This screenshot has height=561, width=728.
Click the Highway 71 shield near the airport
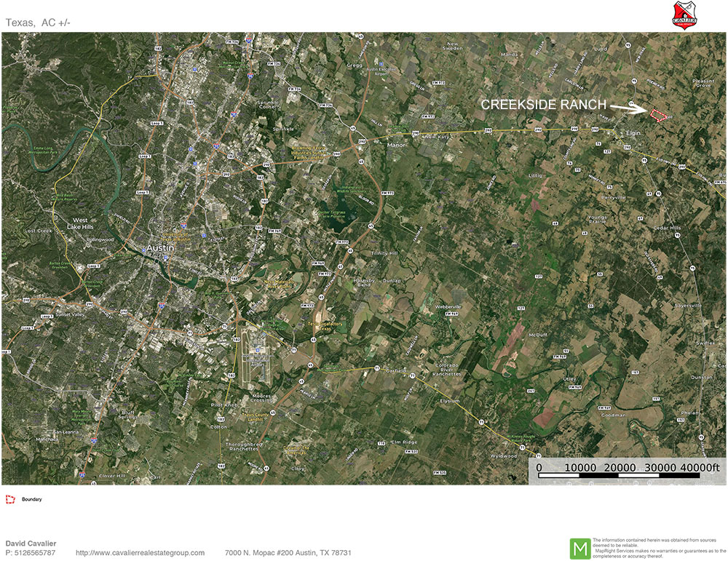click(x=293, y=349)
